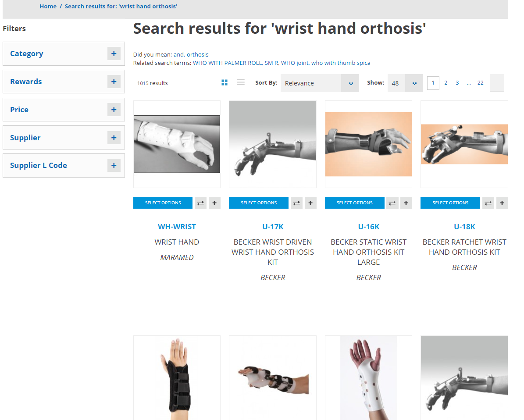Click Select Options for U-17K
The width and height of the screenshot is (524, 420).
pyautogui.click(x=259, y=203)
